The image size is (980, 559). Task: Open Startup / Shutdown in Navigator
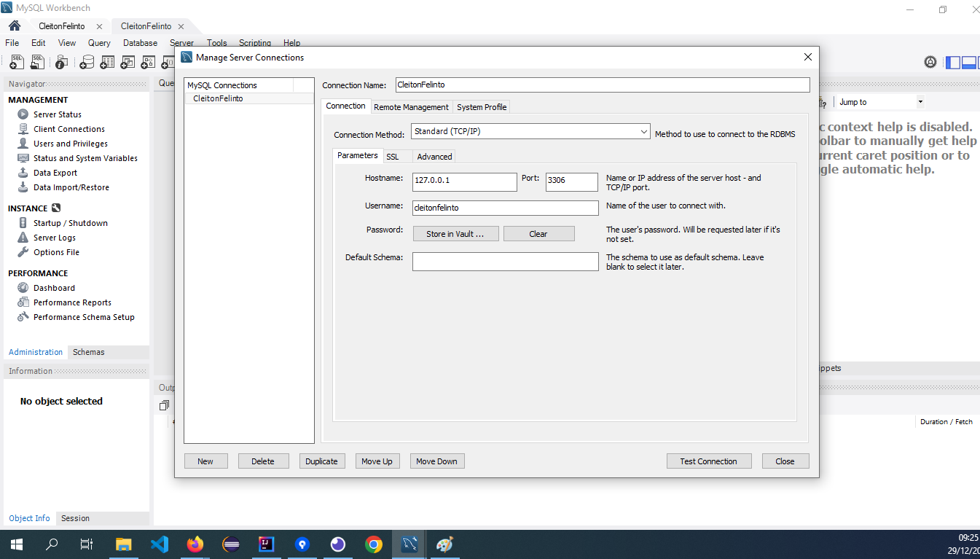pyautogui.click(x=71, y=223)
